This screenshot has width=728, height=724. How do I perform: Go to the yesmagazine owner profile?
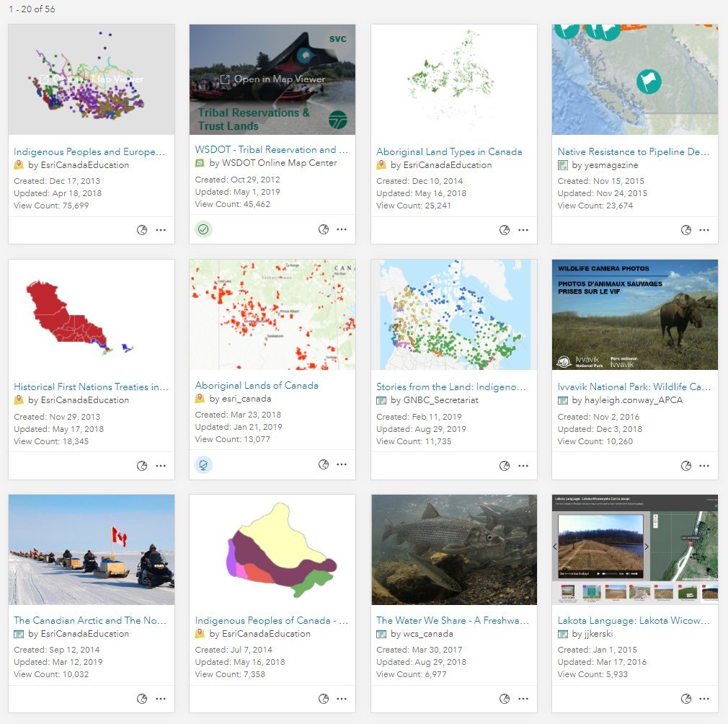tap(605, 165)
